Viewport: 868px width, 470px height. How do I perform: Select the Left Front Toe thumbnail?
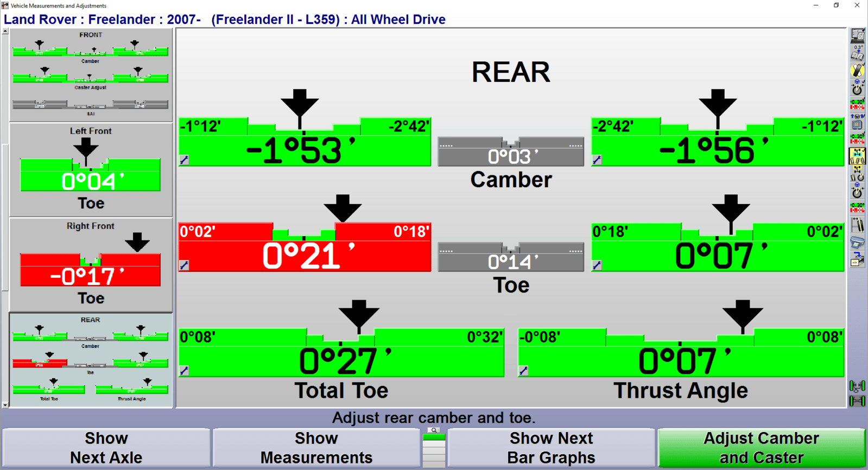click(x=91, y=170)
